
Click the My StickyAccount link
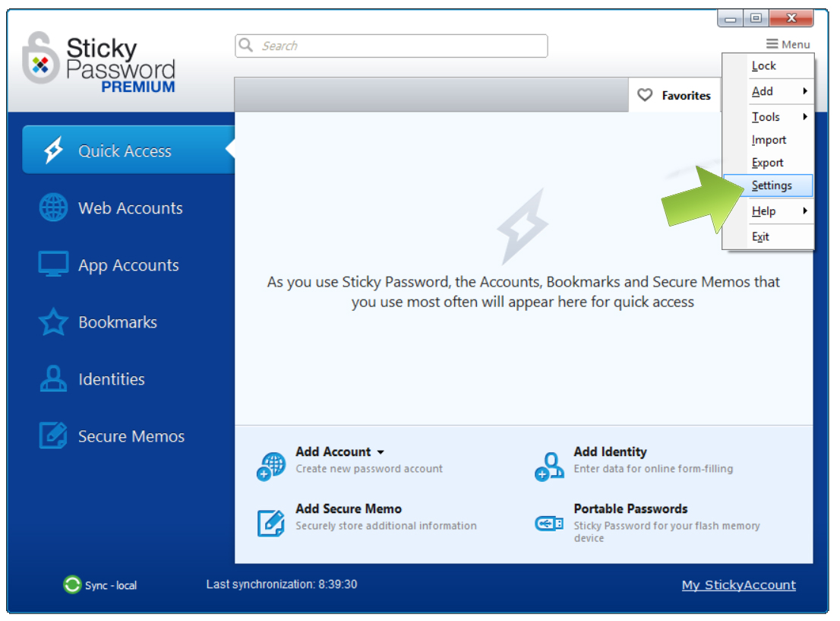[x=738, y=585]
